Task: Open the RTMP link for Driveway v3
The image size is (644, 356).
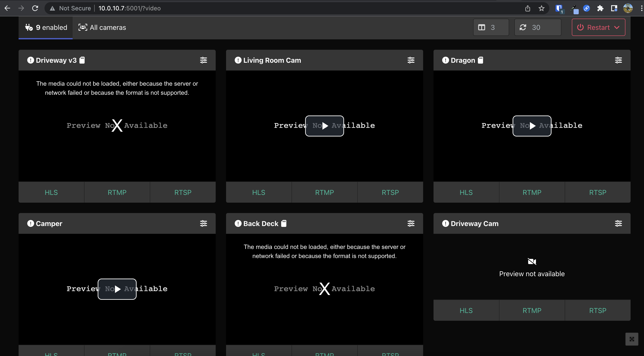Action: click(x=117, y=192)
